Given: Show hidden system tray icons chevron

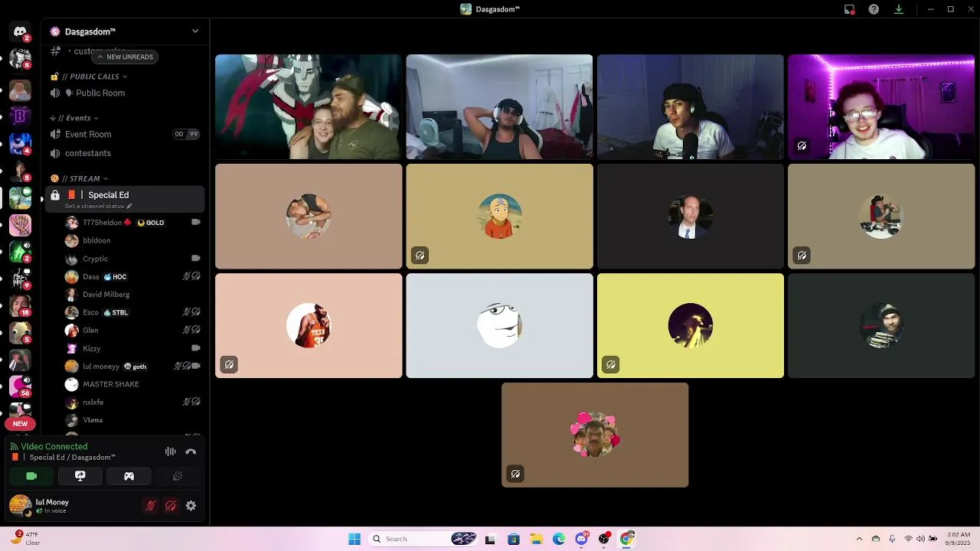Looking at the screenshot, I should tap(859, 539).
